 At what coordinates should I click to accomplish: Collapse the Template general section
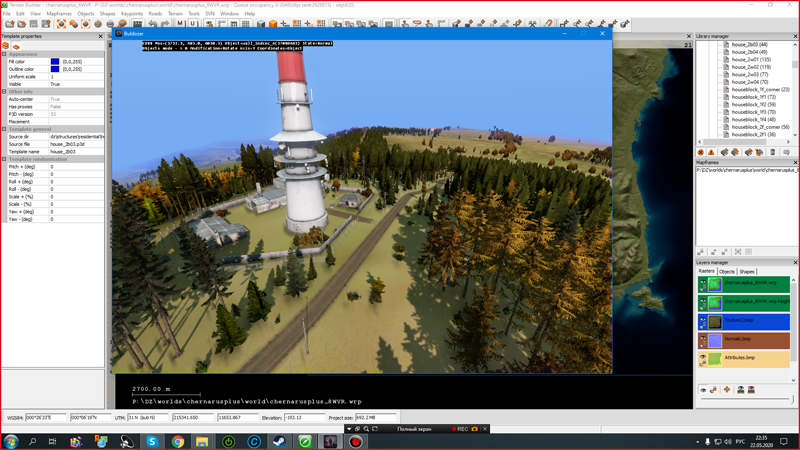coord(4,129)
